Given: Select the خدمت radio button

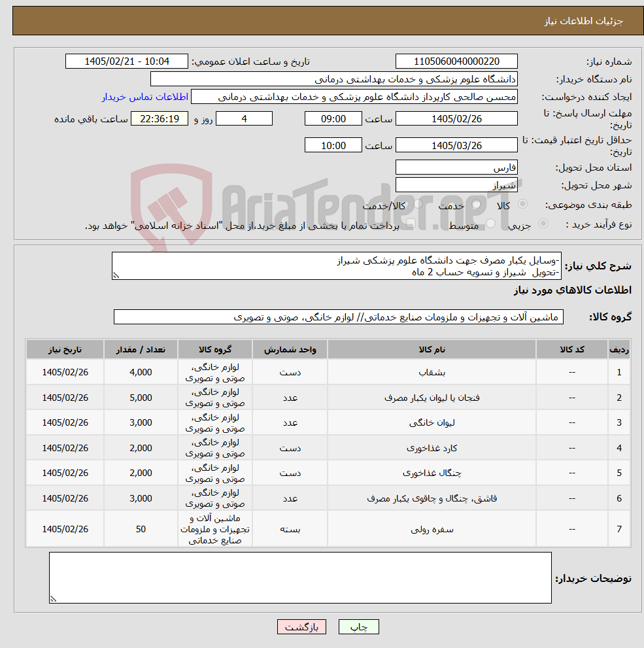Looking at the screenshot, I should click(476, 204).
